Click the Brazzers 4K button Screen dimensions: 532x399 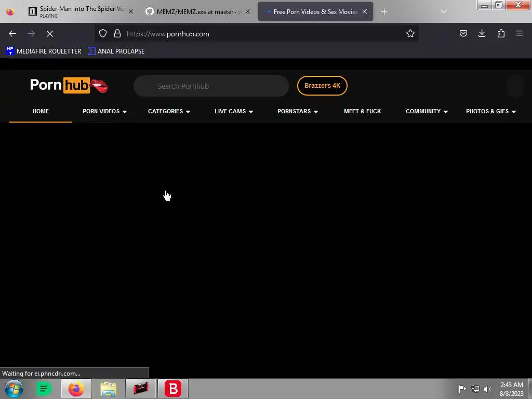tap(322, 86)
